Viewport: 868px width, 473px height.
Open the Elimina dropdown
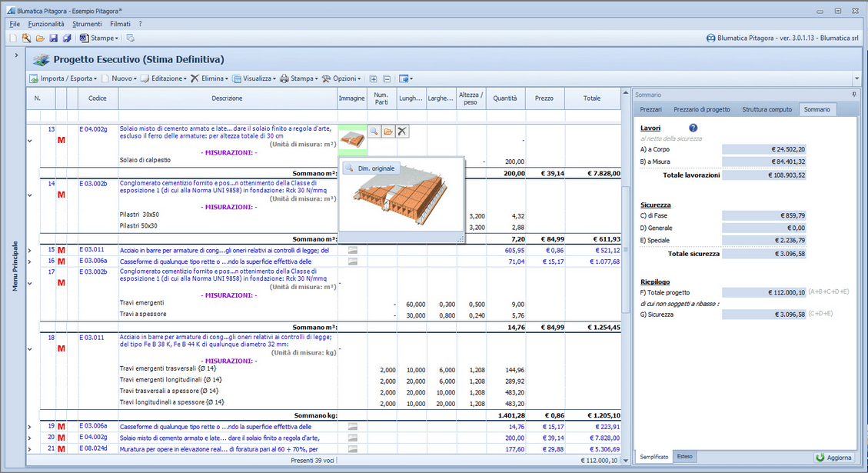pos(209,78)
